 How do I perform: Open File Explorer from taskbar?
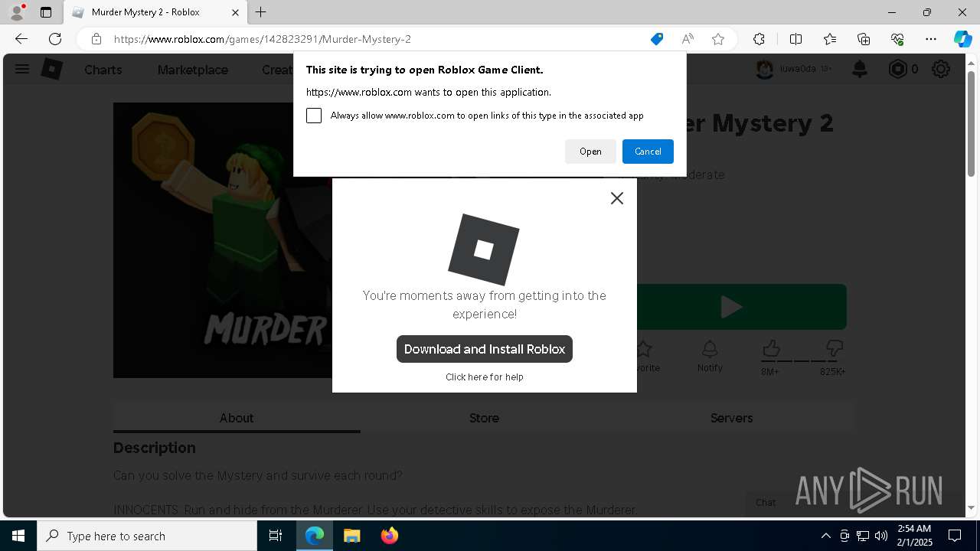[x=351, y=536]
